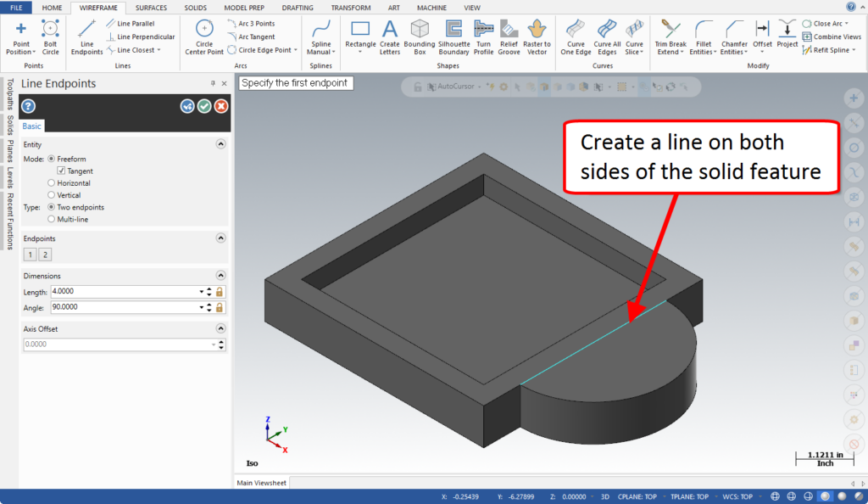868x504 pixels.
Task: Select the Horizontal mode radio button
Action: click(52, 182)
